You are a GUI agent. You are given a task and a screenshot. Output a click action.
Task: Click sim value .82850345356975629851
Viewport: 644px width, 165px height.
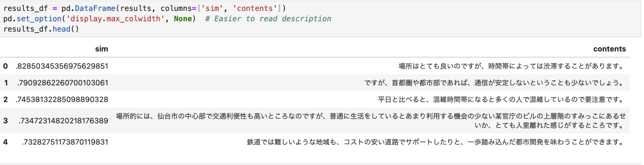62,66
